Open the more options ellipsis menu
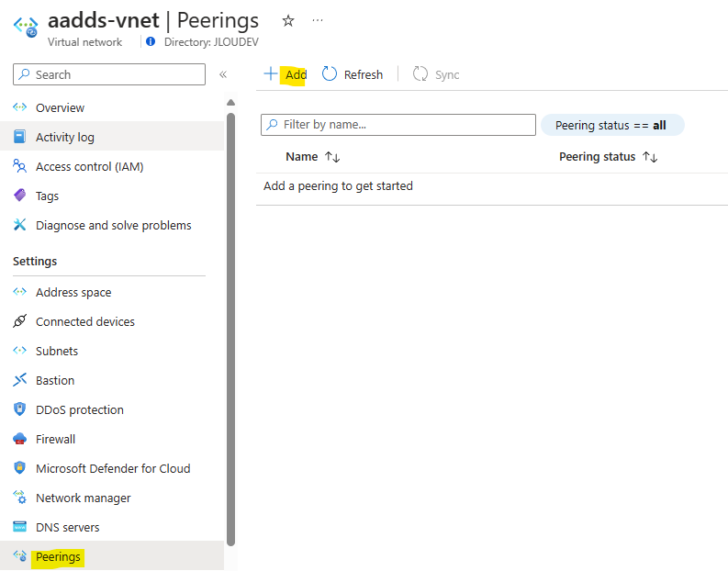 [318, 20]
